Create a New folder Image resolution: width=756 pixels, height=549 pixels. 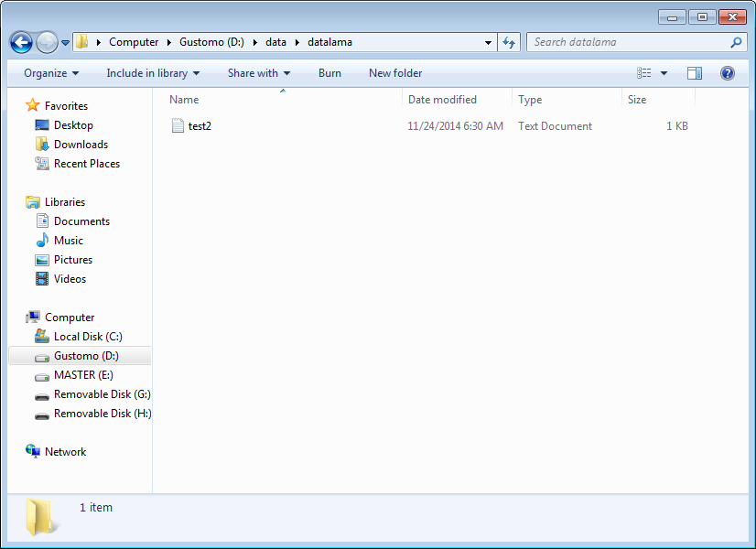[395, 73]
